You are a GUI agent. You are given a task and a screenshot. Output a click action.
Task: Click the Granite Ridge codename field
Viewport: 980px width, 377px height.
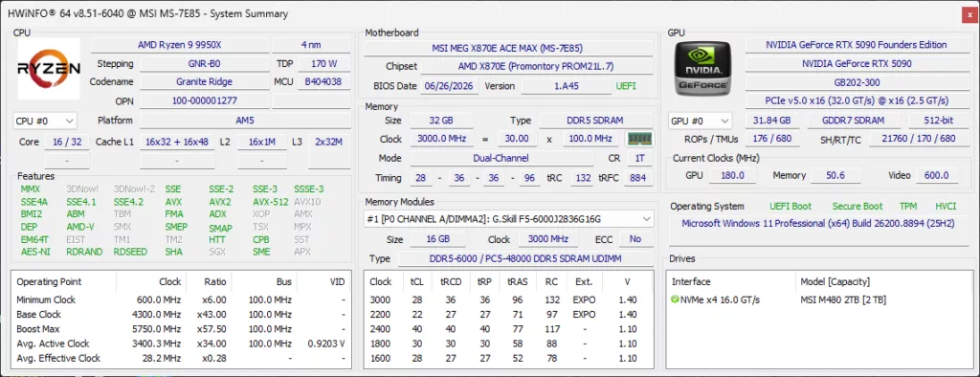click(205, 82)
